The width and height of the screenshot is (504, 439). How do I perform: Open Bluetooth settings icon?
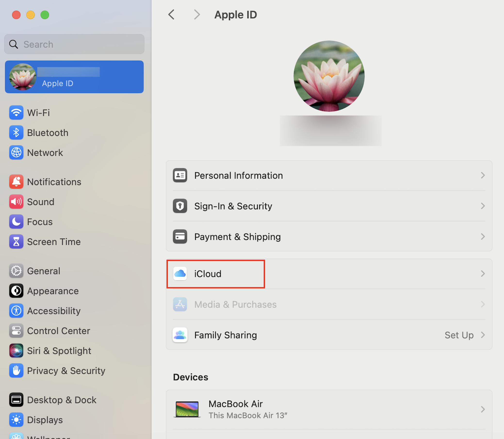click(16, 133)
